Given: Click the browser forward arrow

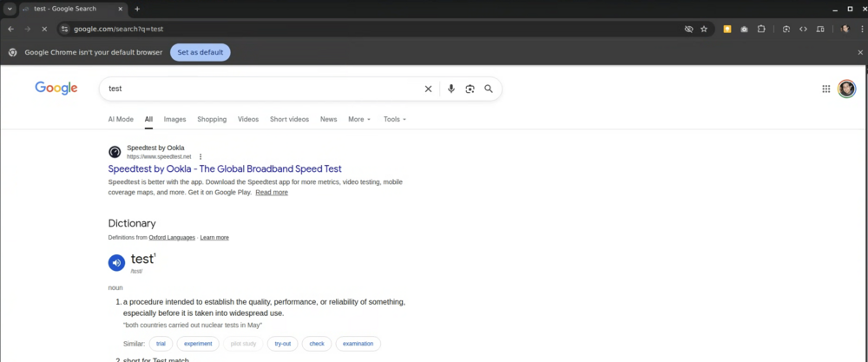Looking at the screenshot, I should [28, 29].
